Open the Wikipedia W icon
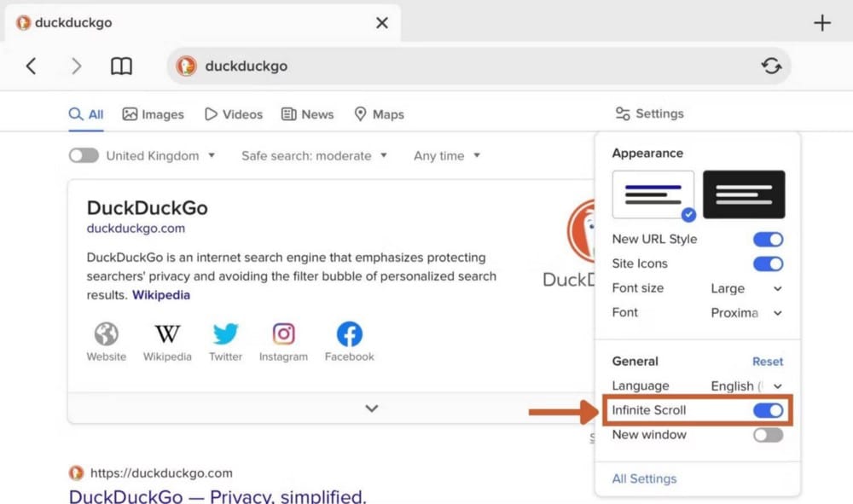853x504 pixels. 167,333
